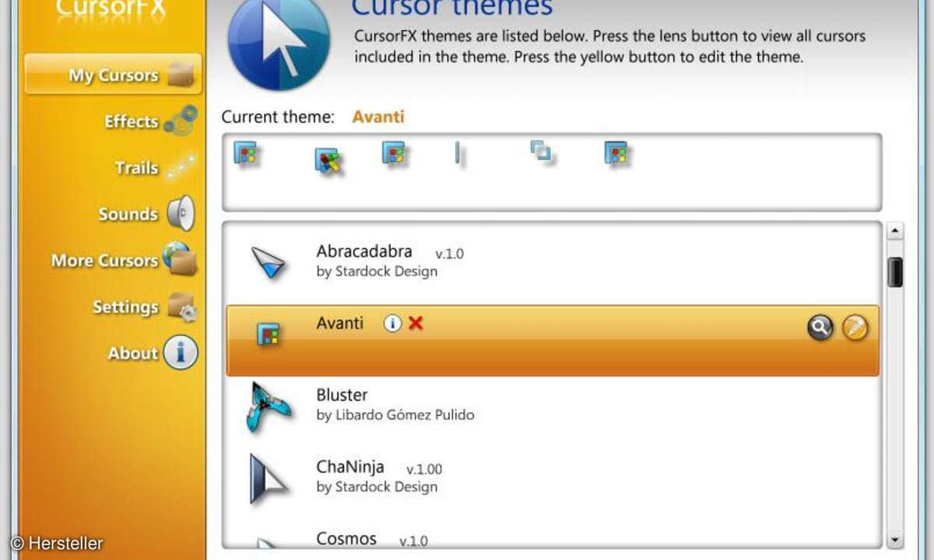934x560 pixels.
Task: Click the About info icon
Action: tap(181, 353)
